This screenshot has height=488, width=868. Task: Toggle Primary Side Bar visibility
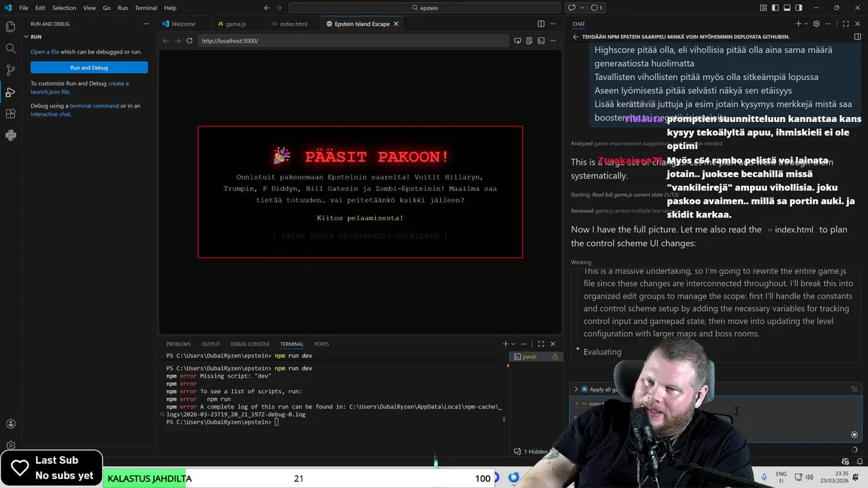775,7
